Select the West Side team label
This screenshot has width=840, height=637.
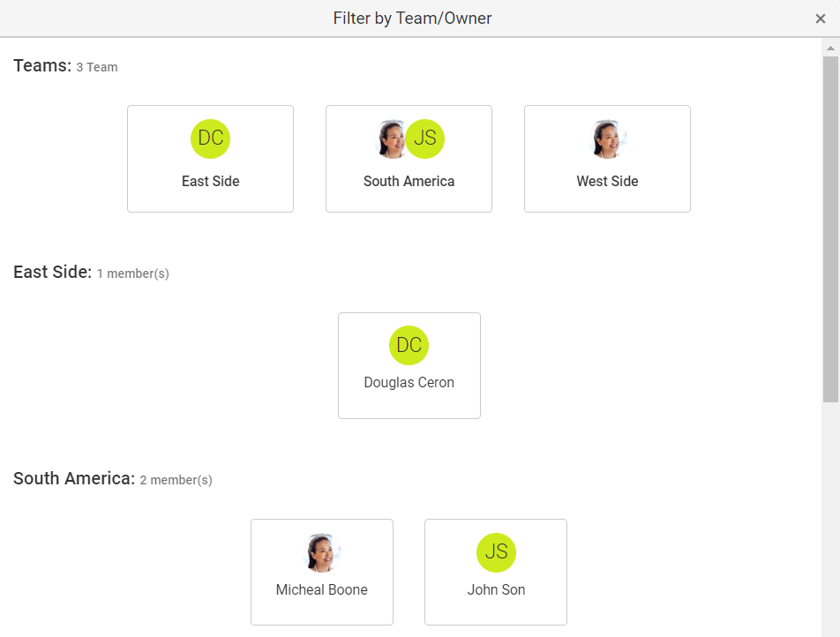click(x=607, y=181)
